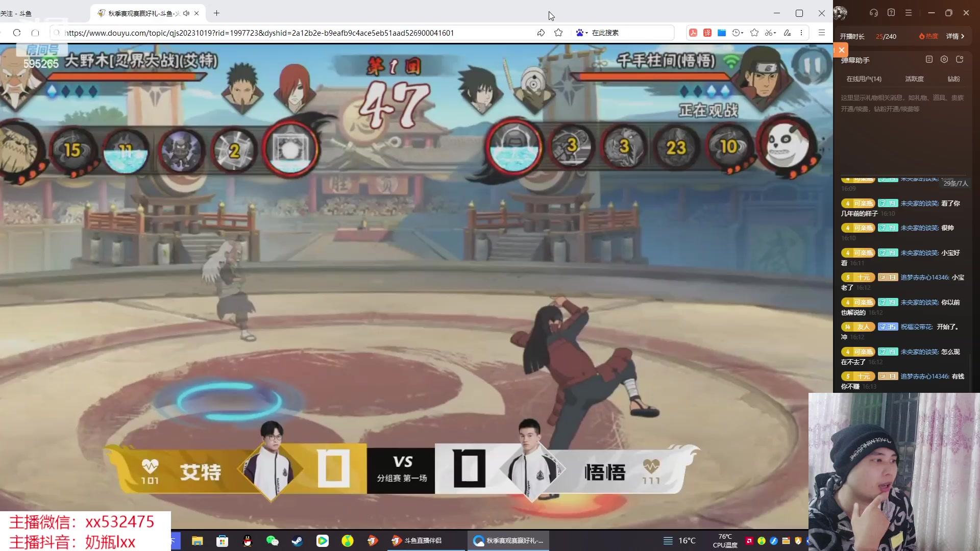The width and height of the screenshot is (980, 551).
Task: Open favorites star in extension toolbar
Action: 754,33
